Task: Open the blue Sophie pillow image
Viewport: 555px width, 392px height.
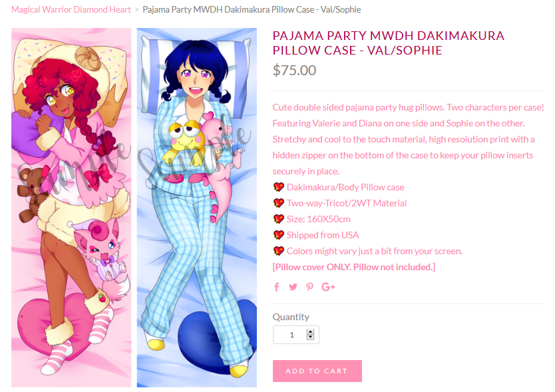Action: coord(197,208)
